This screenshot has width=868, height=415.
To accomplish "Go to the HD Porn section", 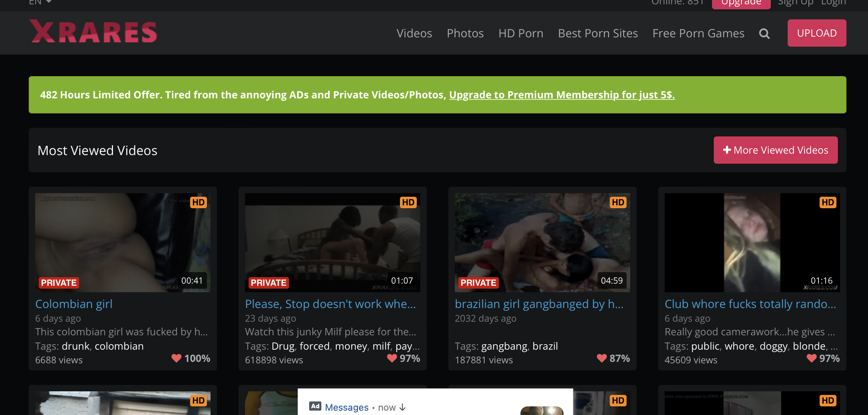I will pos(521,33).
